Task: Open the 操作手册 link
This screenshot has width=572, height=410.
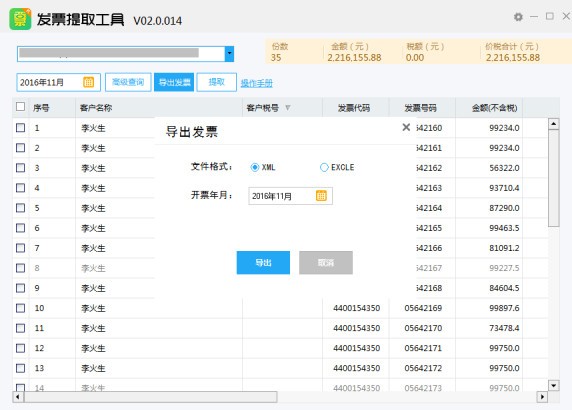Action: tap(256, 83)
